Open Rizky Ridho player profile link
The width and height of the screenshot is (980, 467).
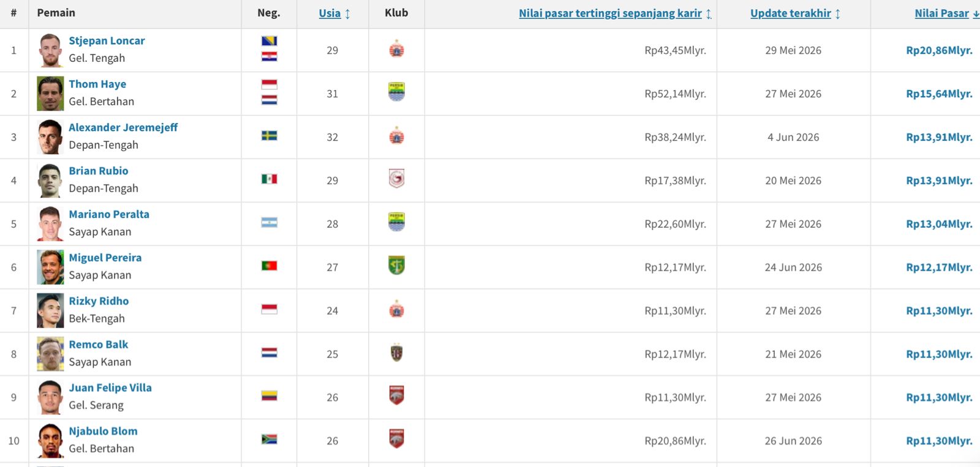tap(99, 301)
